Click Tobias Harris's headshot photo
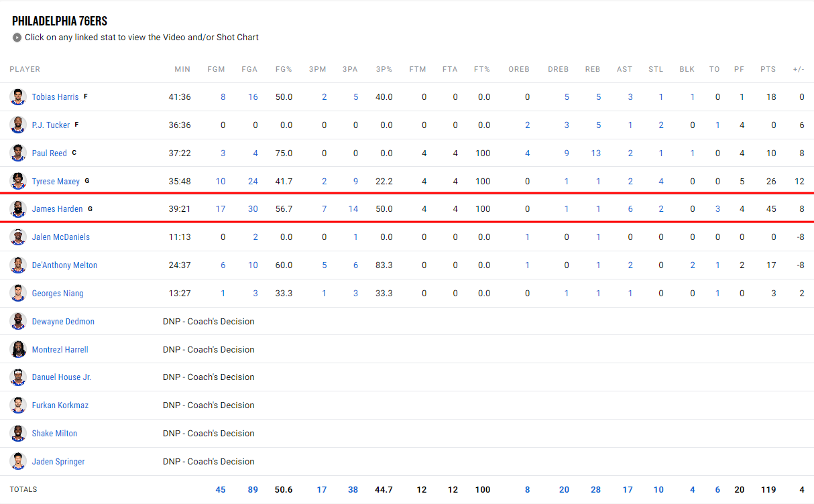This screenshot has width=814, height=504. tap(17, 97)
